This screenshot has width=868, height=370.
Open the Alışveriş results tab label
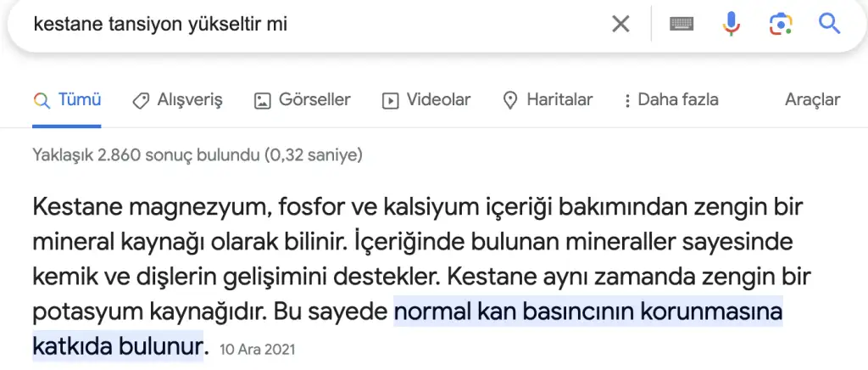[189, 100]
